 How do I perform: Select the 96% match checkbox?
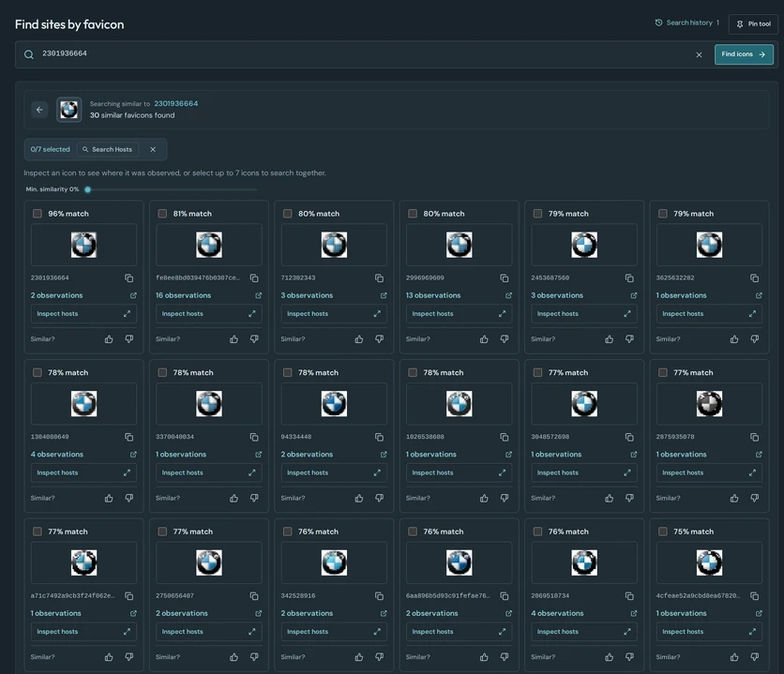[x=37, y=214]
